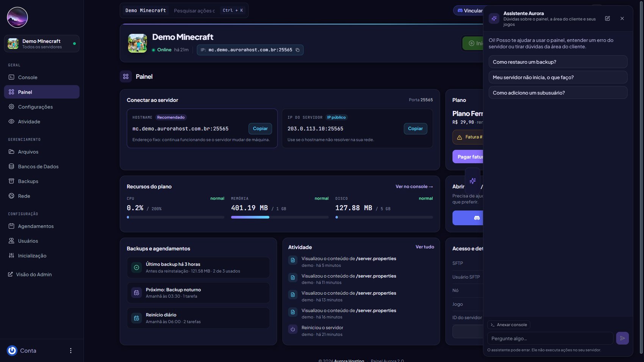Click the Reiniciou o servidor power icon
Image resolution: width=644 pixels, height=362 pixels.
coord(293,329)
